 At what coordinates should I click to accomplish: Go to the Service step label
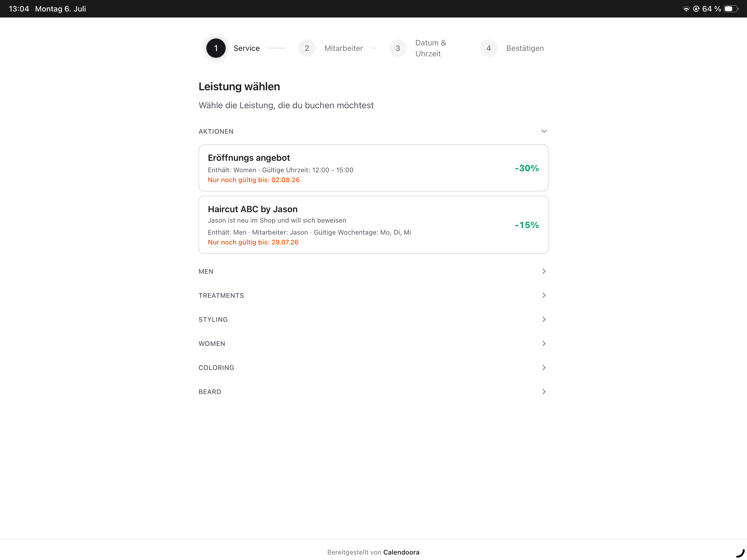(x=247, y=48)
